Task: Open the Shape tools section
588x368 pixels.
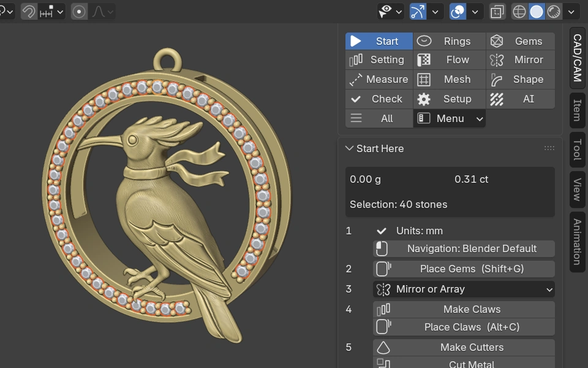Action: [521, 80]
